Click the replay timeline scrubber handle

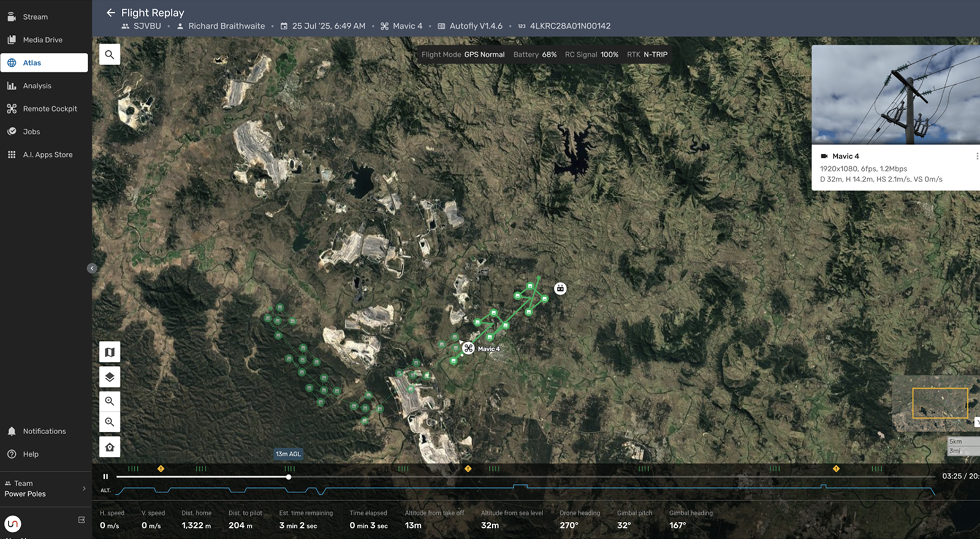(x=288, y=476)
